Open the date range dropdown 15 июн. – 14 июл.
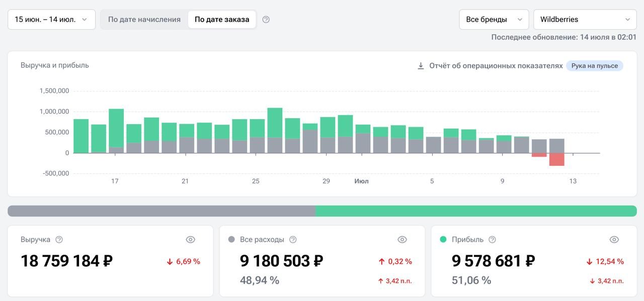 pos(51,20)
